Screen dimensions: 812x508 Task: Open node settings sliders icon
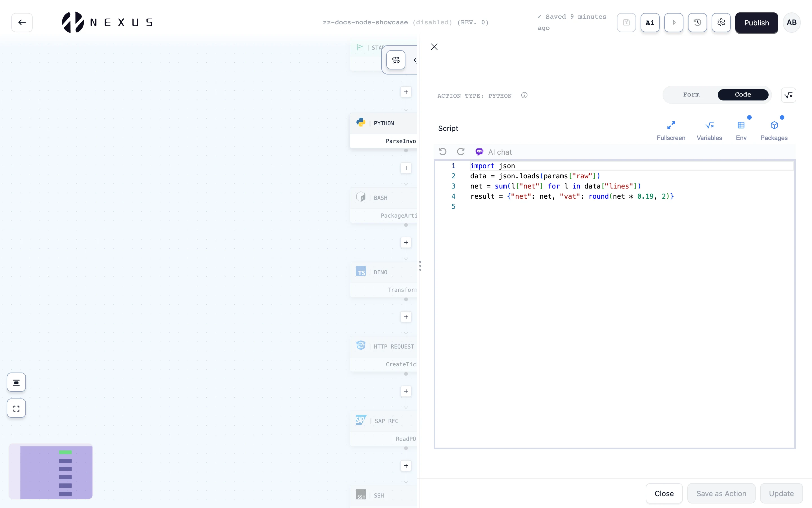[x=396, y=60]
